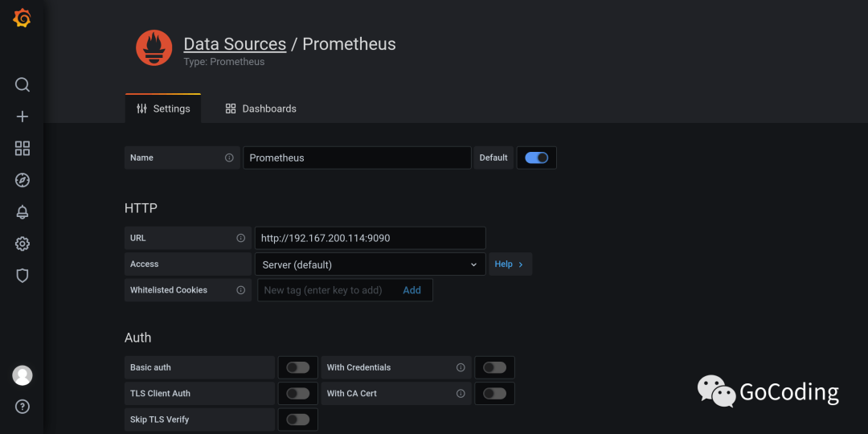Toggle the Default data source switch
Screen dimensions: 868x434
536,158
